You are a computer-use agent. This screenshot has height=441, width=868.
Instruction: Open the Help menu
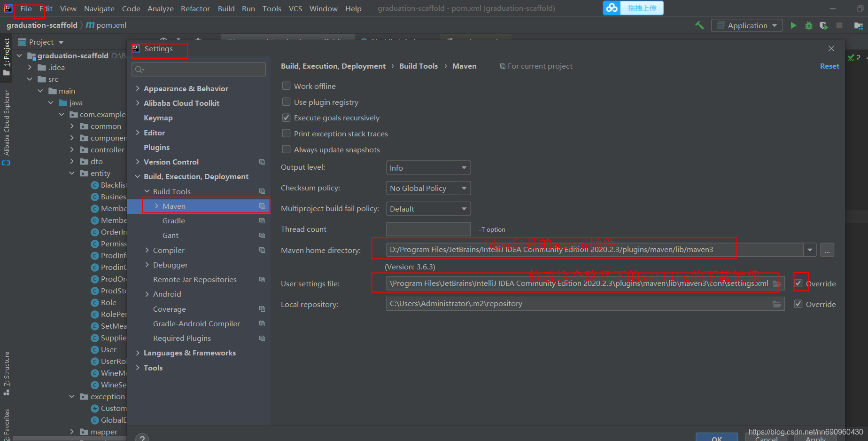click(x=353, y=8)
